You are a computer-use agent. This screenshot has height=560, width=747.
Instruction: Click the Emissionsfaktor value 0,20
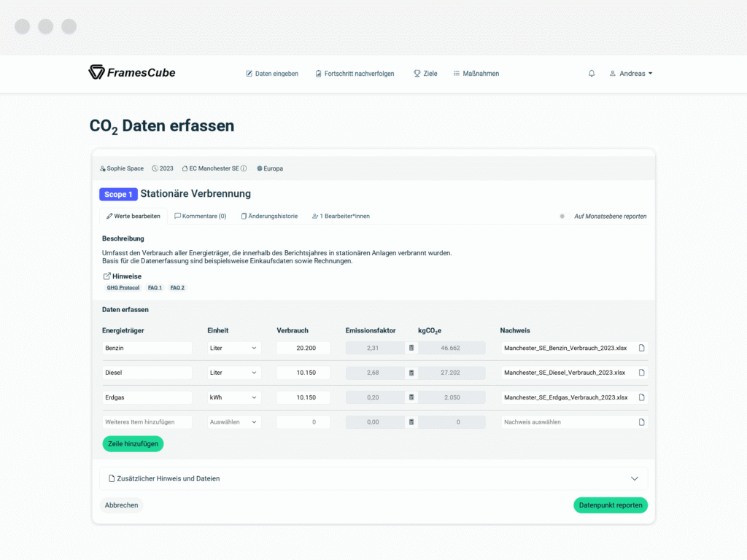point(375,397)
